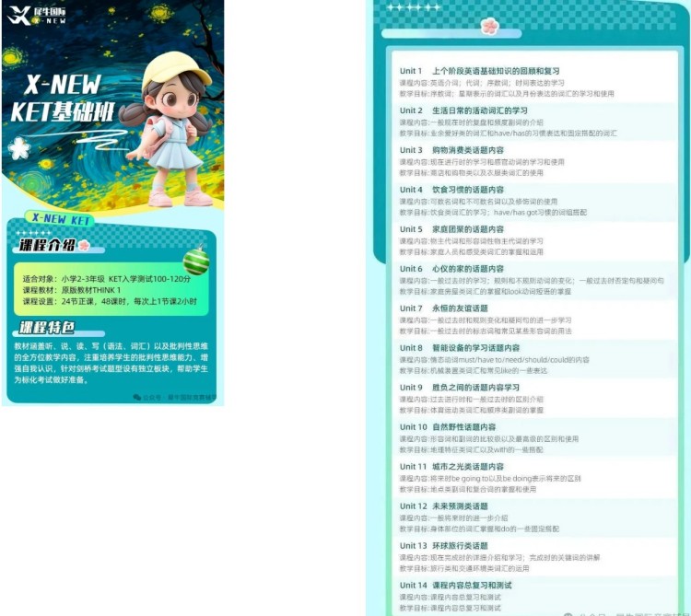Click the X-NEW logo in the top-left corner
The height and width of the screenshot is (616, 691).
(37, 14)
